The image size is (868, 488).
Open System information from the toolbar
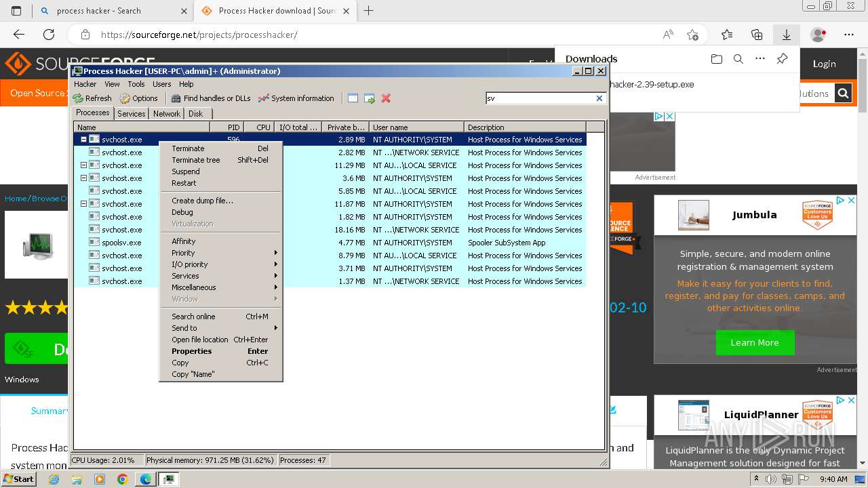tap(296, 98)
